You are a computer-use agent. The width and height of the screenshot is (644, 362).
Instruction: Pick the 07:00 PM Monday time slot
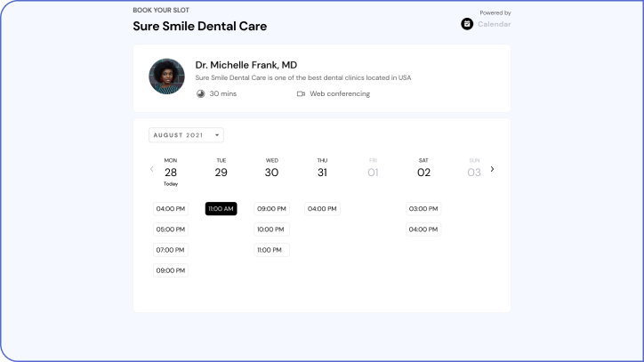tap(171, 250)
